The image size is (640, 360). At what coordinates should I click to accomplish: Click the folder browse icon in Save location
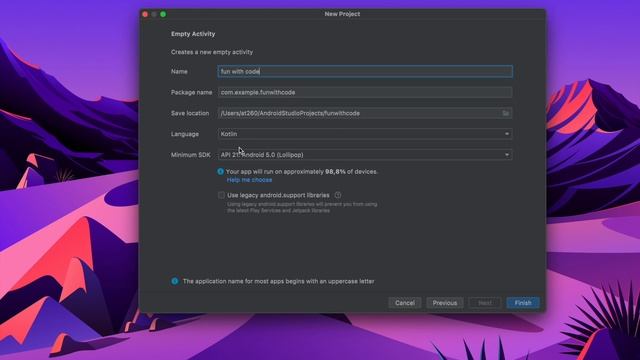click(x=505, y=113)
